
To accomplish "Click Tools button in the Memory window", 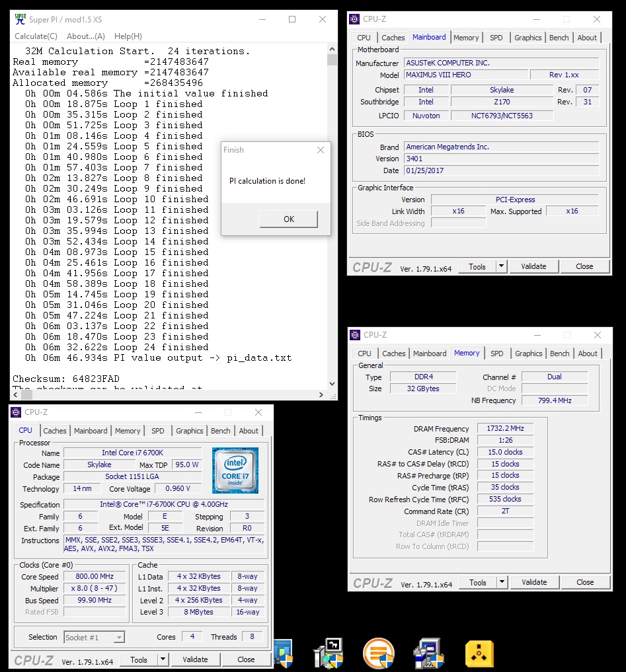I will coord(478,582).
